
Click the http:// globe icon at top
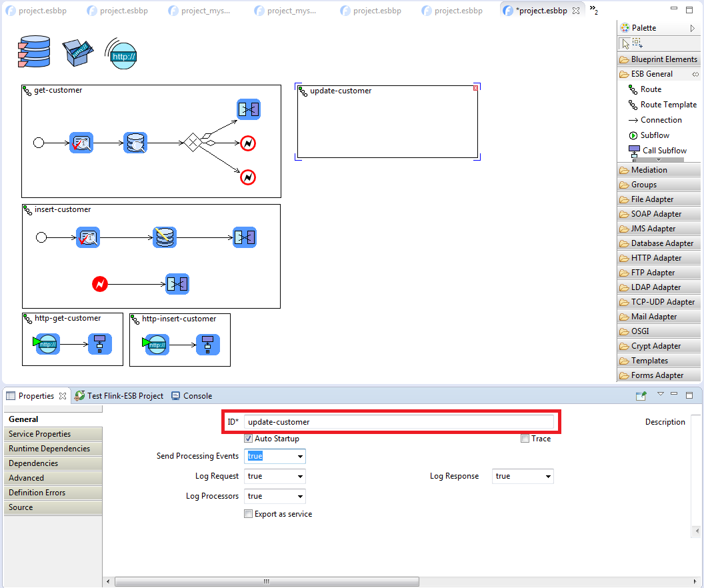click(x=121, y=52)
